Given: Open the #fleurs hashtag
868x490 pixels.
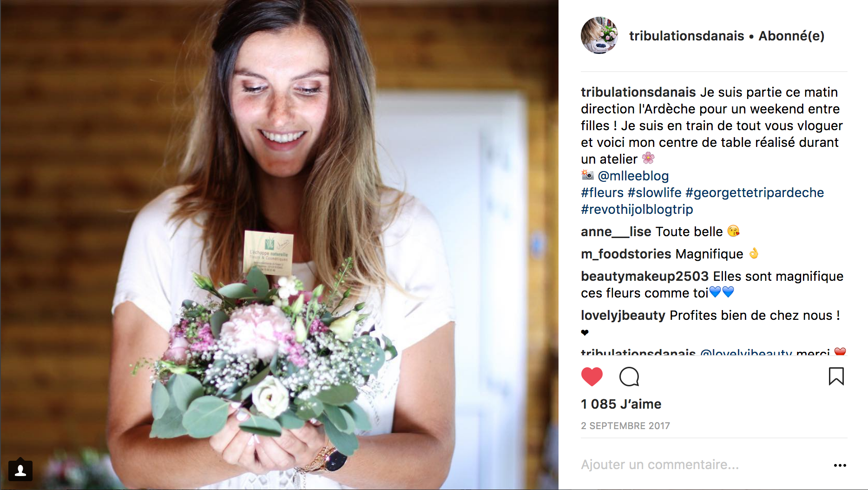Looking at the screenshot, I should pos(602,192).
